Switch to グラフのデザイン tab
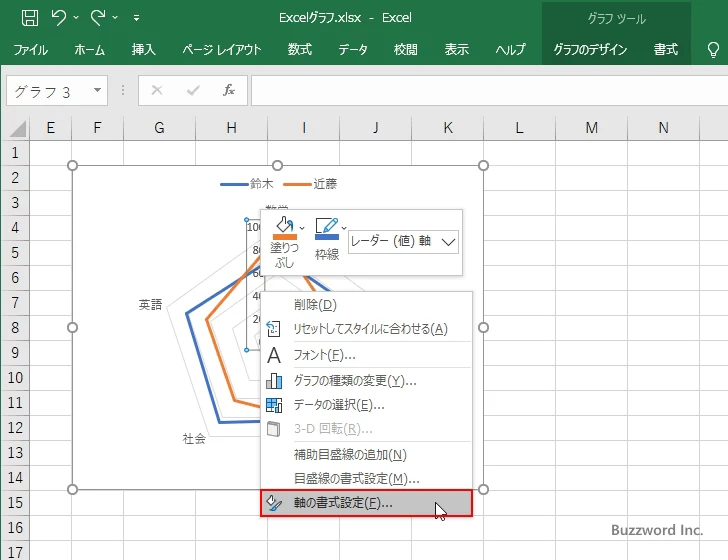Screen dimensions: 728x560 click(x=590, y=50)
